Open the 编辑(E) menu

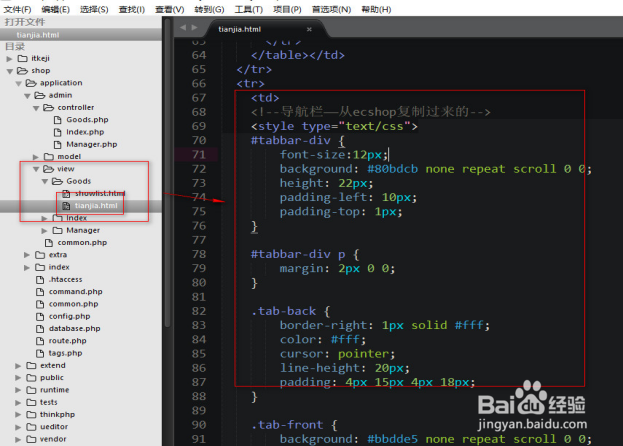tap(55, 9)
